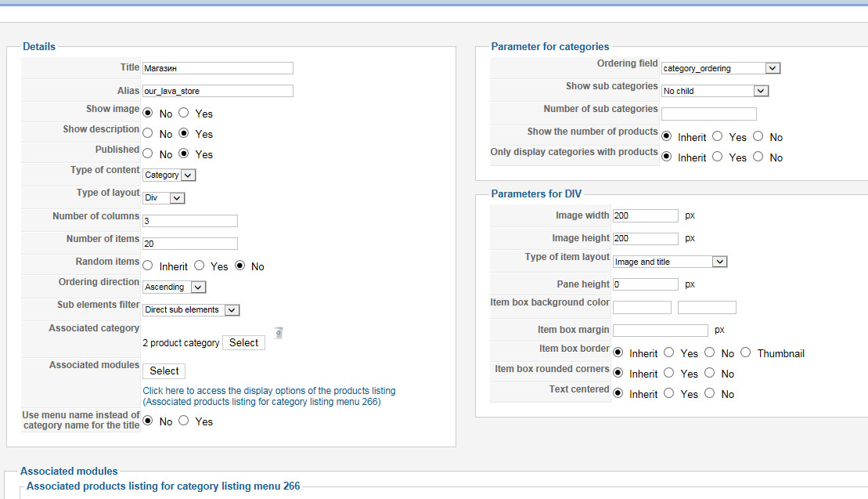Set Published to No
Screen dimensions: 868x499
[x=147, y=154]
